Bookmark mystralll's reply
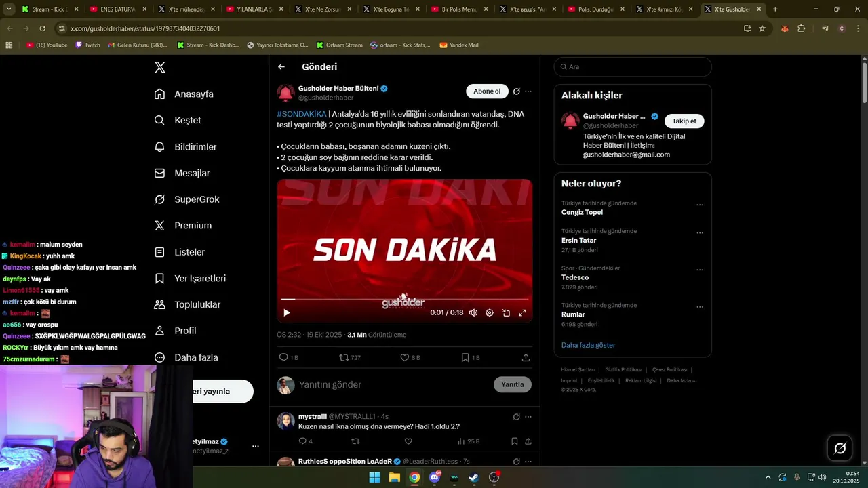 click(515, 441)
